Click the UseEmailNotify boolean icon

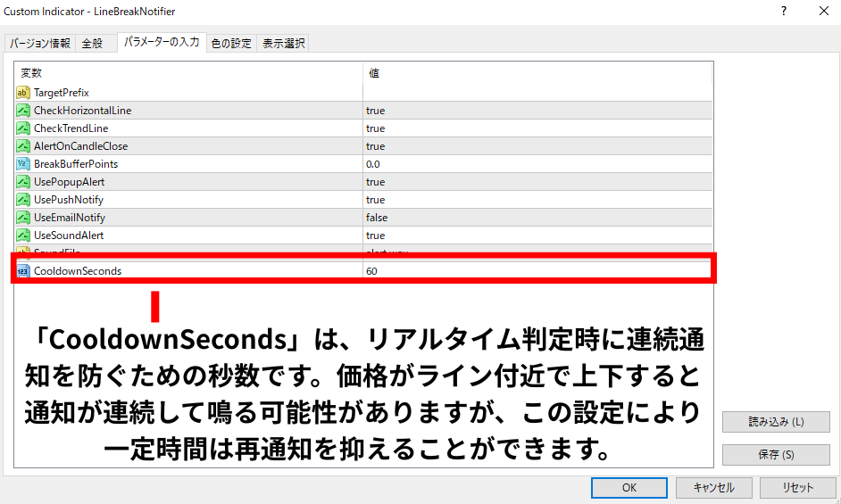pyautogui.click(x=23, y=218)
